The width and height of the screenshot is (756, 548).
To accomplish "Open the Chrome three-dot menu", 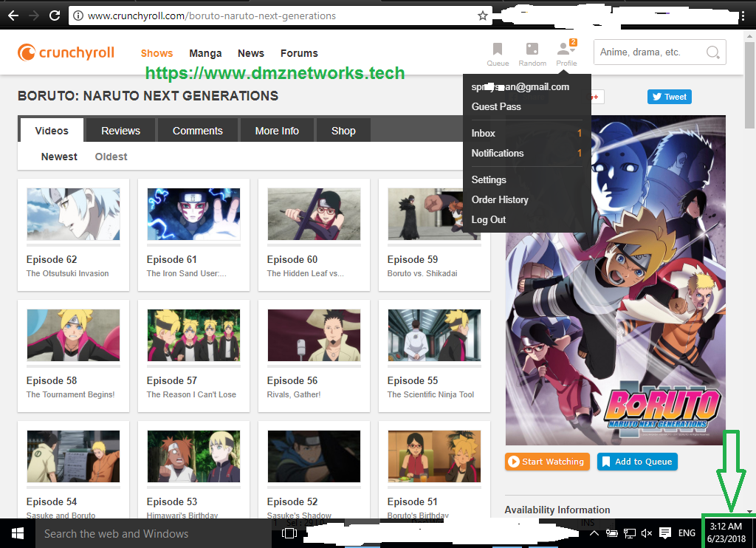I will coord(743,16).
